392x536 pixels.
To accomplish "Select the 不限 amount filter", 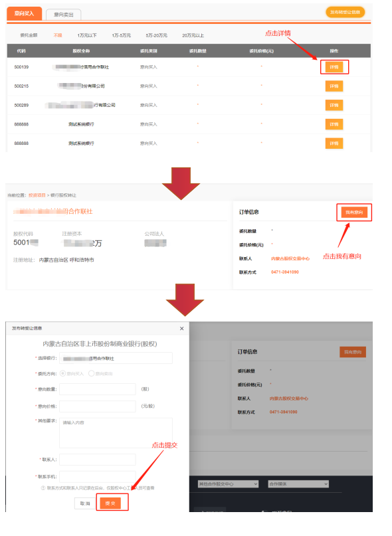I will click(58, 36).
